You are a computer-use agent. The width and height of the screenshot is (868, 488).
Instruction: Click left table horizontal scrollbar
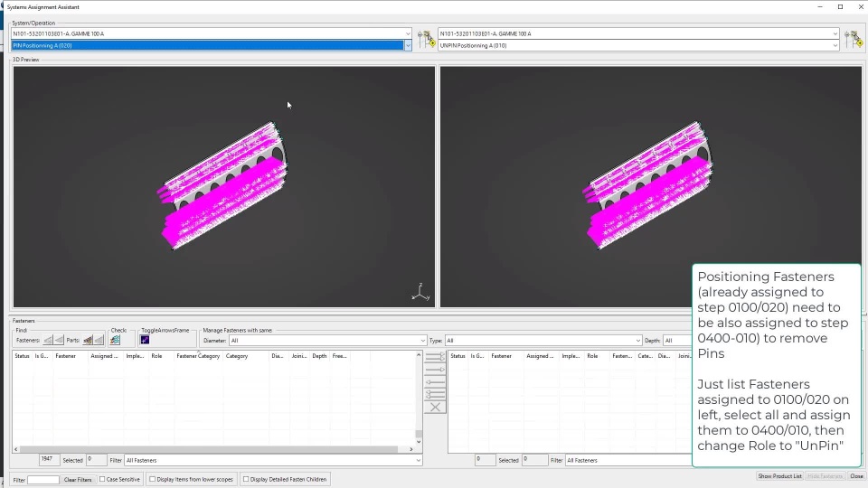tap(209, 449)
